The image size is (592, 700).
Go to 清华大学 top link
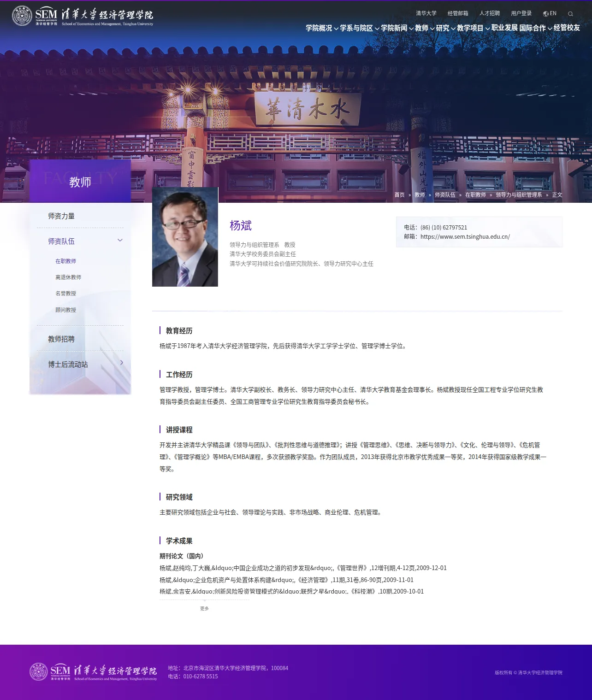tap(426, 13)
